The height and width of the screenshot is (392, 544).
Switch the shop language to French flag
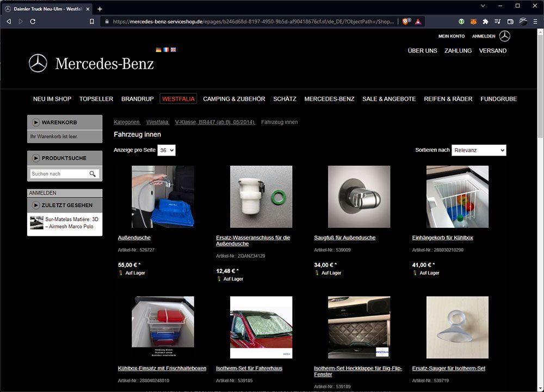coord(166,49)
